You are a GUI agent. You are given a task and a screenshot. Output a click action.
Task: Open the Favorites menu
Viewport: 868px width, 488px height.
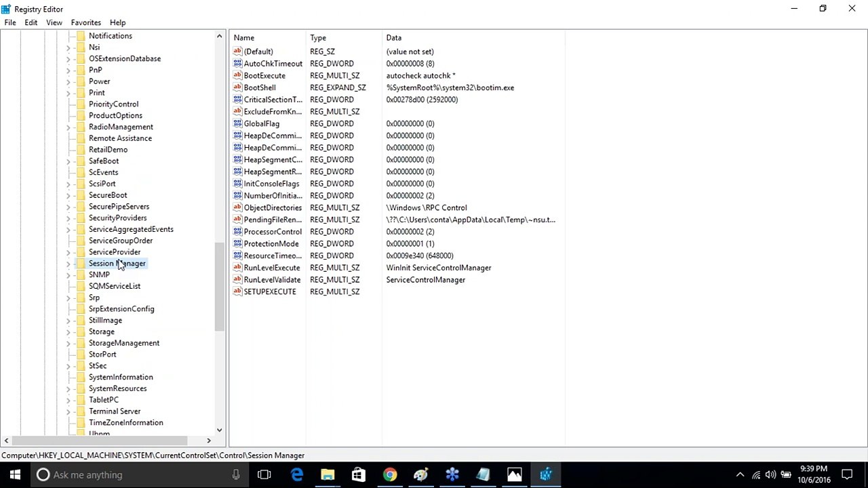pos(86,22)
